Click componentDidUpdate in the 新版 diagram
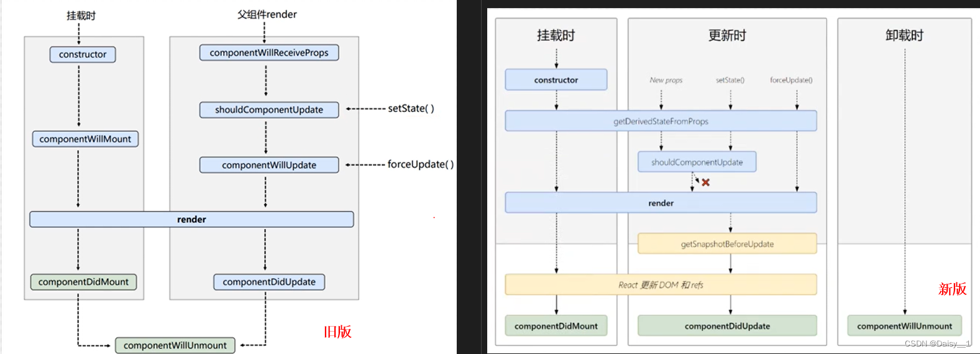Image resolution: width=980 pixels, height=354 pixels. click(x=727, y=326)
